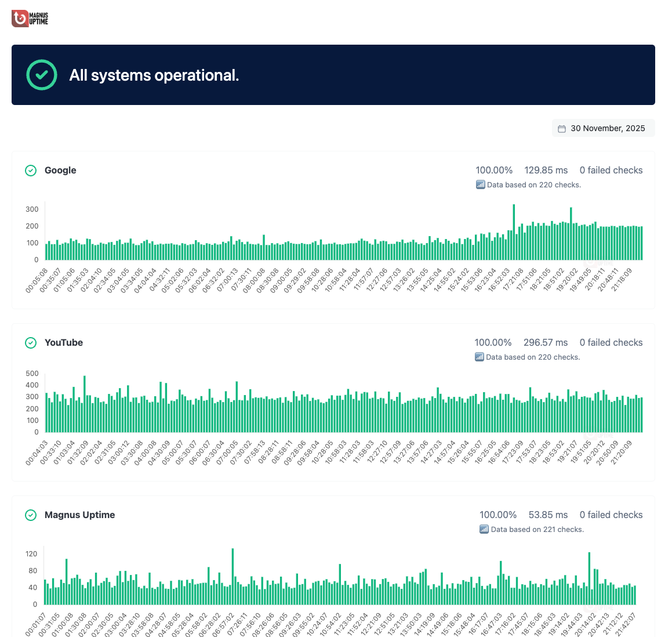Click the calendar icon beside the date

click(561, 129)
